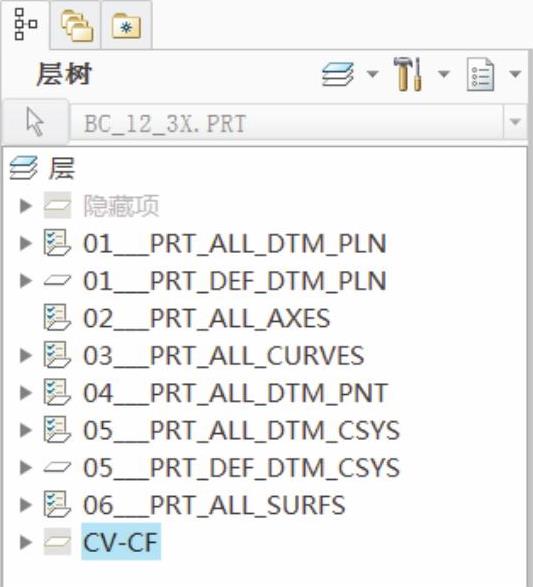Click the hammer and screwdriver settings icon
Screen dimensions: 533x587
click(x=408, y=74)
